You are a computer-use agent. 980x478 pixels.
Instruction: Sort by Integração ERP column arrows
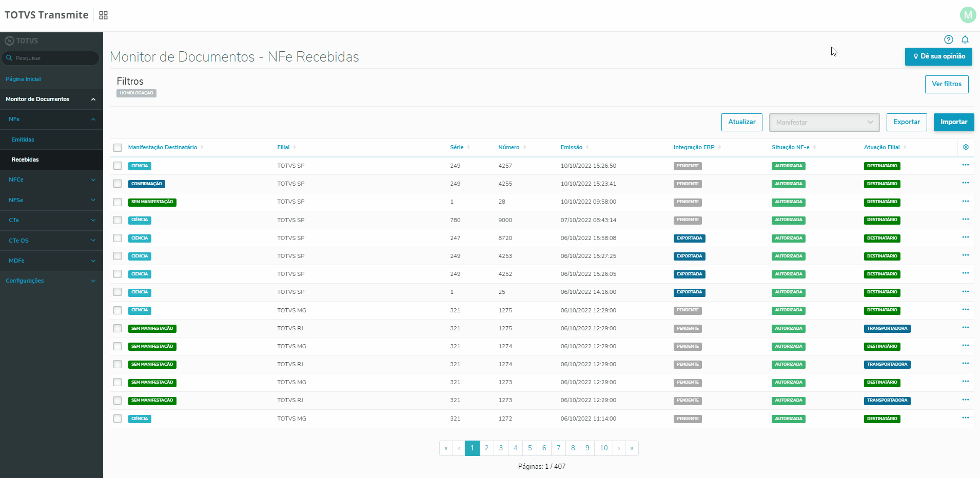click(720, 147)
